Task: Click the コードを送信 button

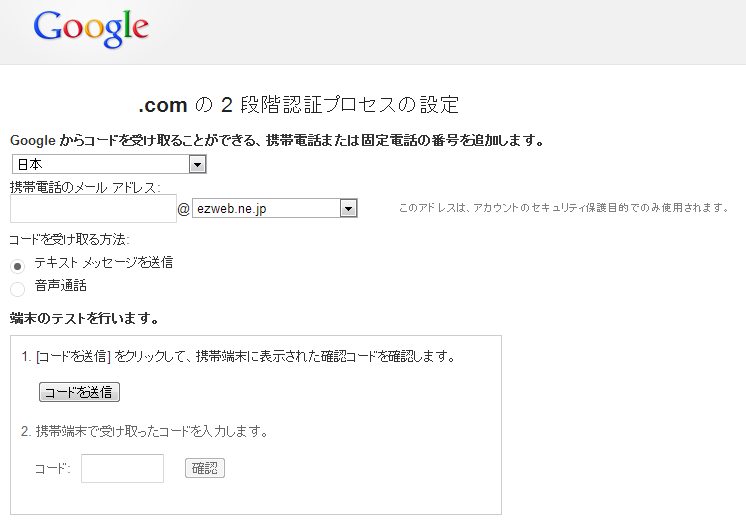Action: pyautogui.click(x=79, y=392)
